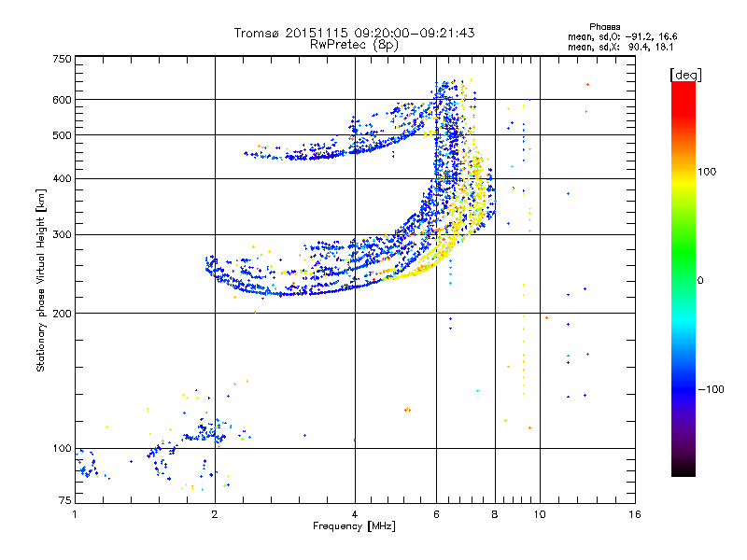Click the x-axis label '8'
This screenshot has width=747, height=560.
tap(495, 514)
